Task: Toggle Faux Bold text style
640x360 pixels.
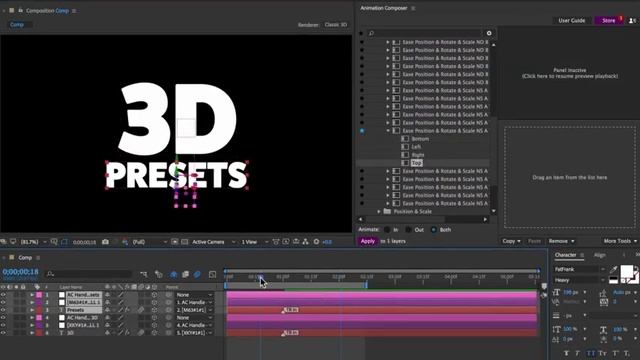Action: click(x=566, y=353)
